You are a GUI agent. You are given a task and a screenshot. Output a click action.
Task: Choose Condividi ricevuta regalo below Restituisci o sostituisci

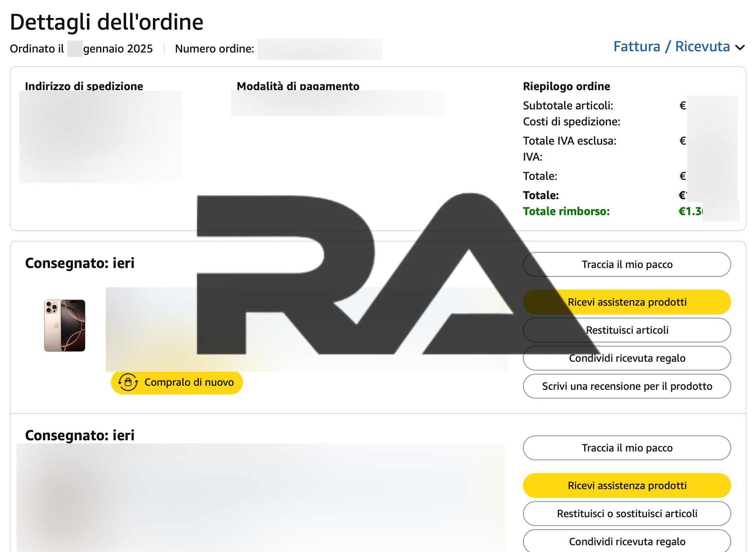[627, 541]
